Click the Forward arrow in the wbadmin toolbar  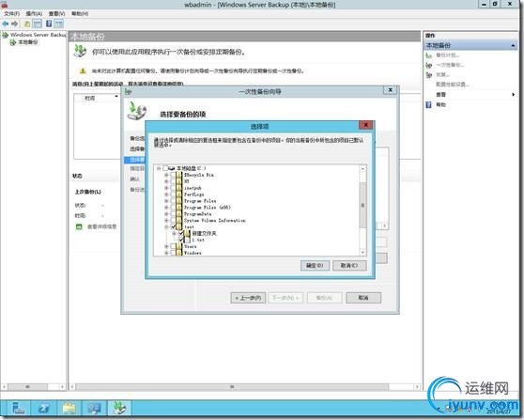[14, 23]
